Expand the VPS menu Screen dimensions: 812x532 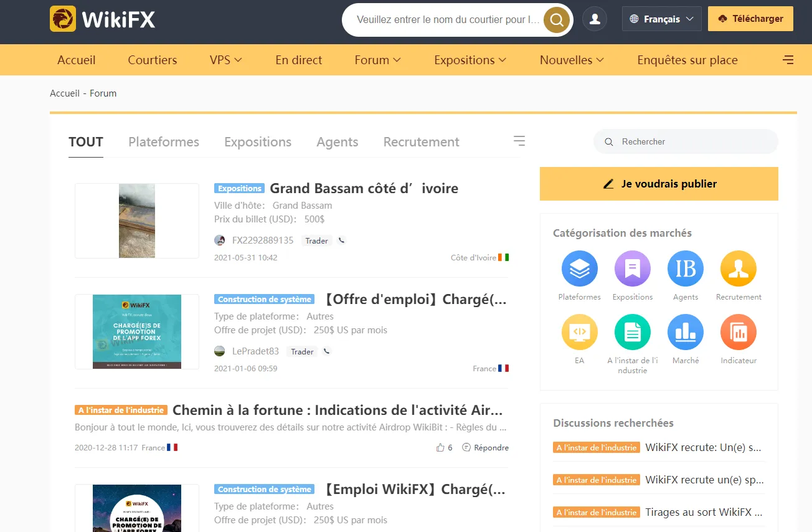[225, 60]
